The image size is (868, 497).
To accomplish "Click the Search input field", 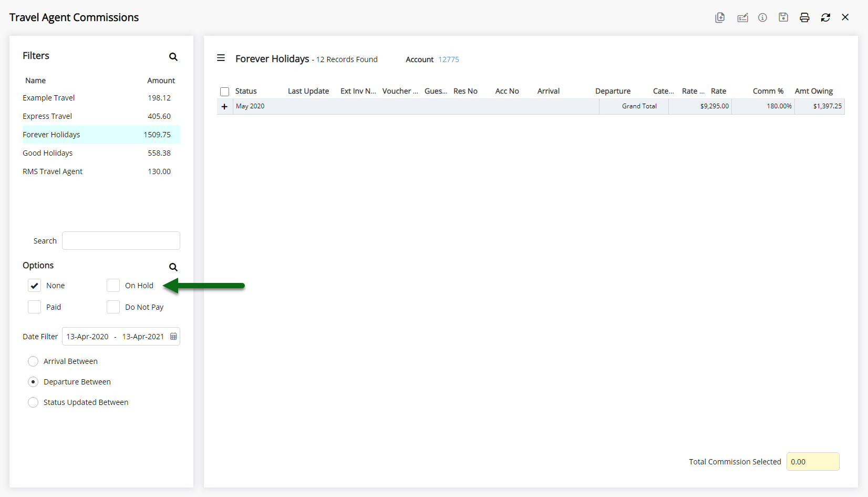I will click(x=121, y=241).
